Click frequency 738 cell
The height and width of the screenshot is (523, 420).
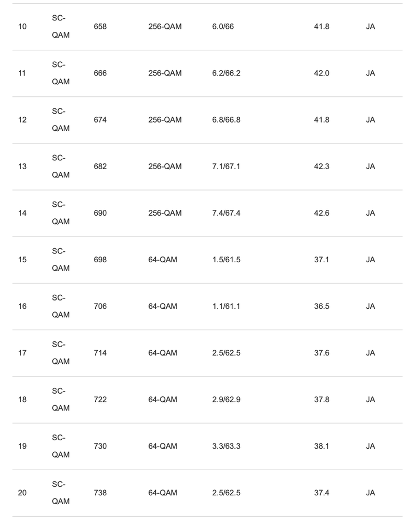tap(100, 493)
